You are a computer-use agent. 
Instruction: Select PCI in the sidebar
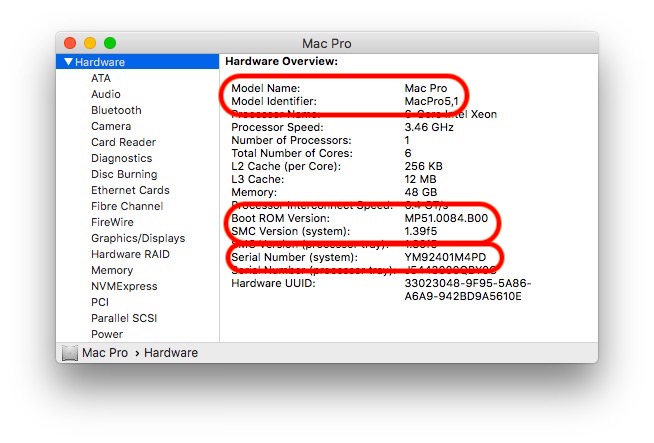point(100,302)
